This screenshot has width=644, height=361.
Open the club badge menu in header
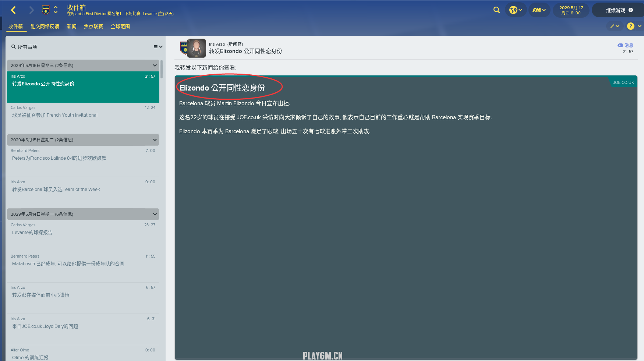pyautogui.click(x=46, y=10)
